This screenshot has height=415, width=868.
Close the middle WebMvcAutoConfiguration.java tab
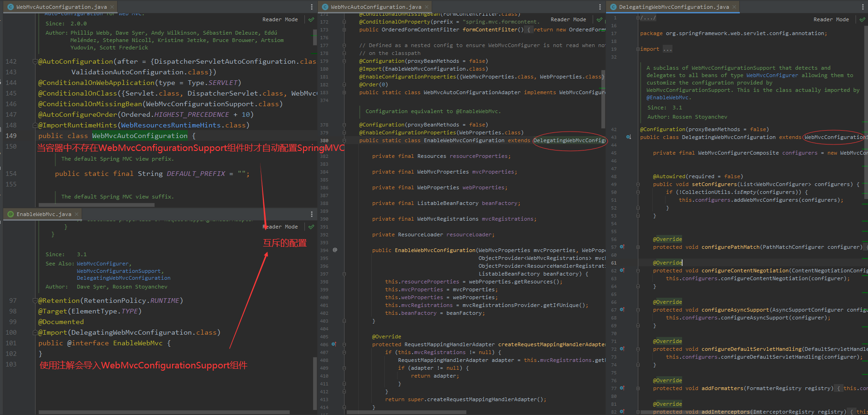tap(427, 7)
